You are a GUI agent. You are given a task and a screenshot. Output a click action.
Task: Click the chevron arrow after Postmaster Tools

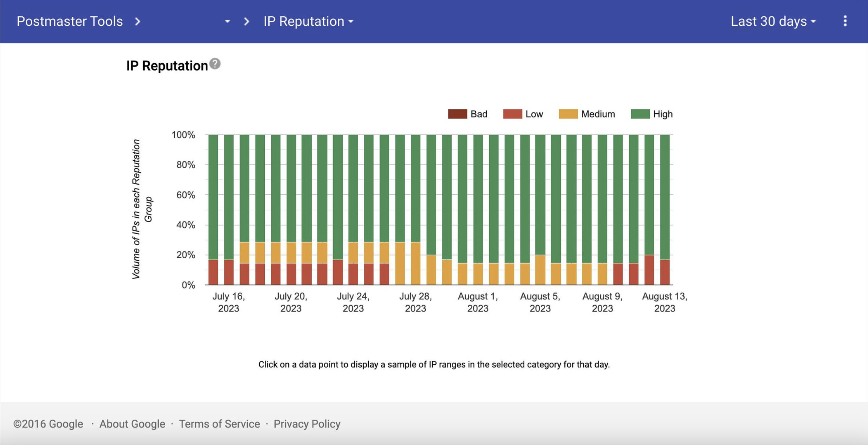point(138,22)
